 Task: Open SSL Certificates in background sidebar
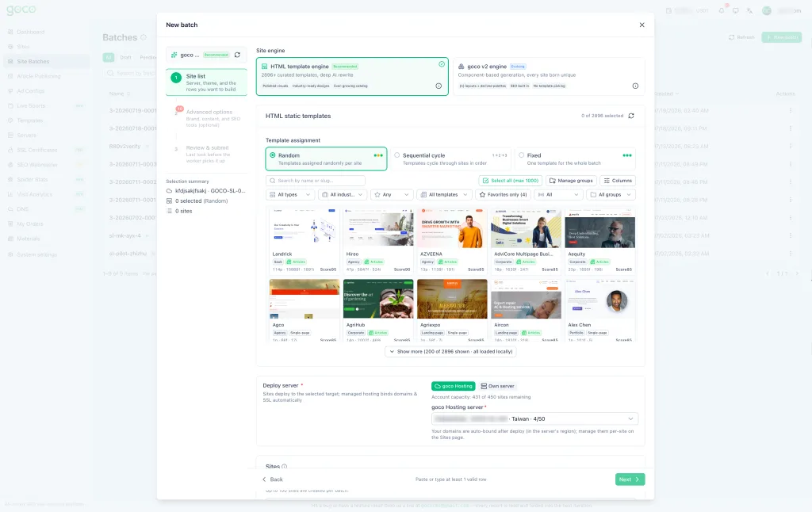[x=36, y=150]
